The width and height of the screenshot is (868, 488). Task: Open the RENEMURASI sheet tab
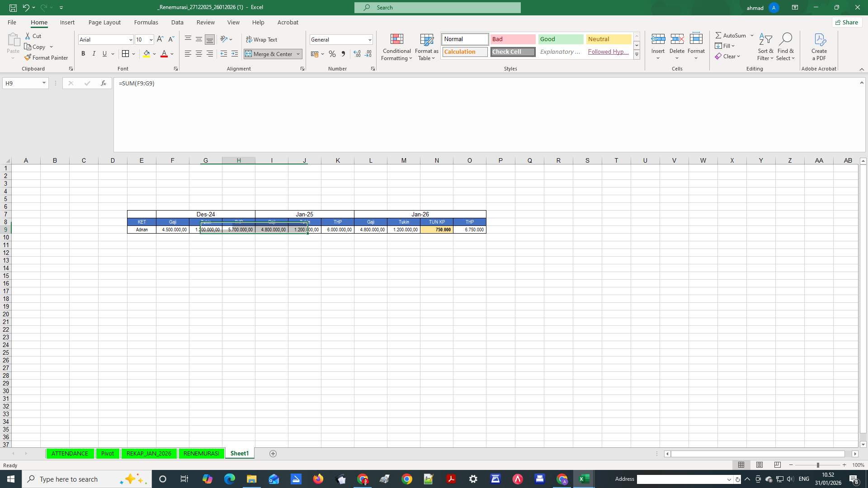coord(201,454)
